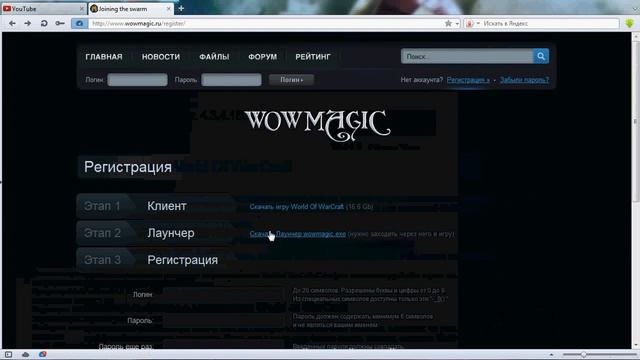Viewport: 640px width, 360px height.
Task: Click the site info badge beside the URL
Action: [x=79, y=24]
